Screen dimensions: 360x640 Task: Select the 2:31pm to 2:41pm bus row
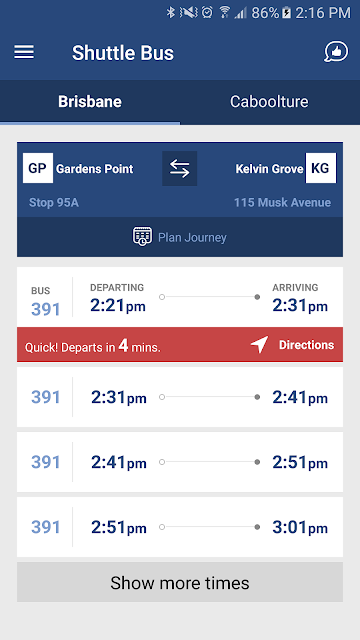pyautogui.click(x=180, y=397)
